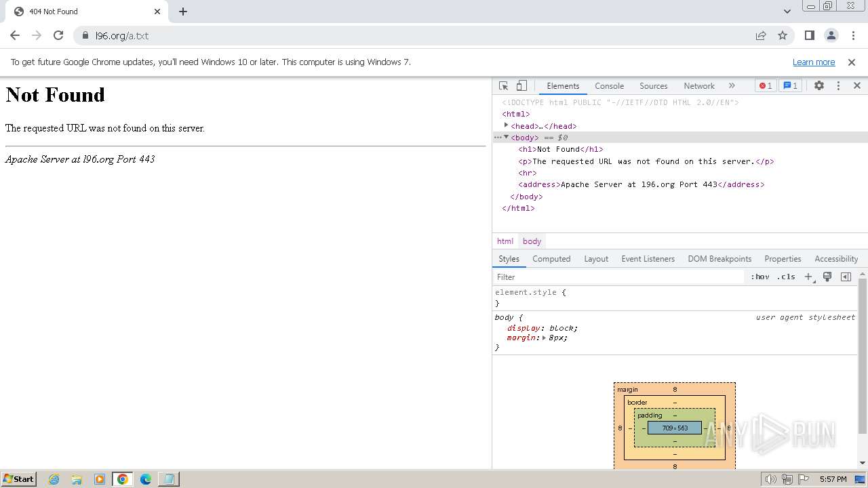868x488 pixels.
Task: Click the address bar URL l96.org/a.txt
Action: point(122,35)
